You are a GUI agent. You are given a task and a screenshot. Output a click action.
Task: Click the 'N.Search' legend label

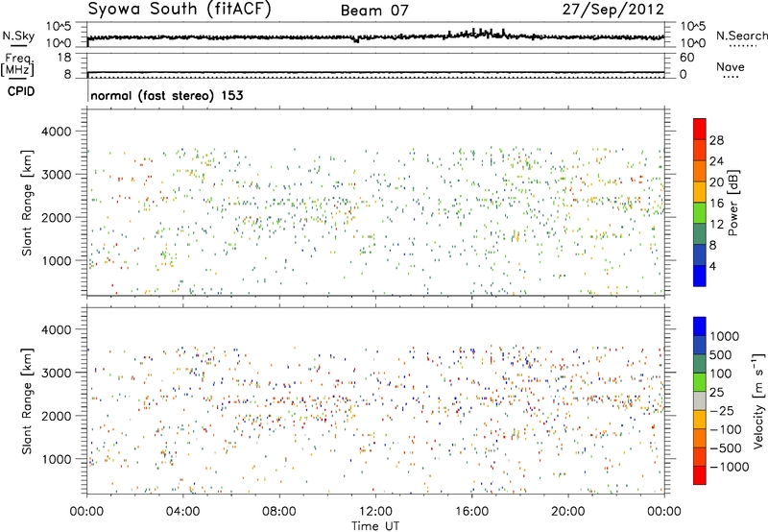pyautogui.click(x=741, y=36)
